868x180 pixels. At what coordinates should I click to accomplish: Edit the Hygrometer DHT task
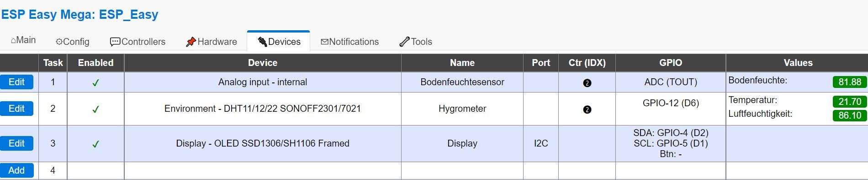tap(16, 109)
